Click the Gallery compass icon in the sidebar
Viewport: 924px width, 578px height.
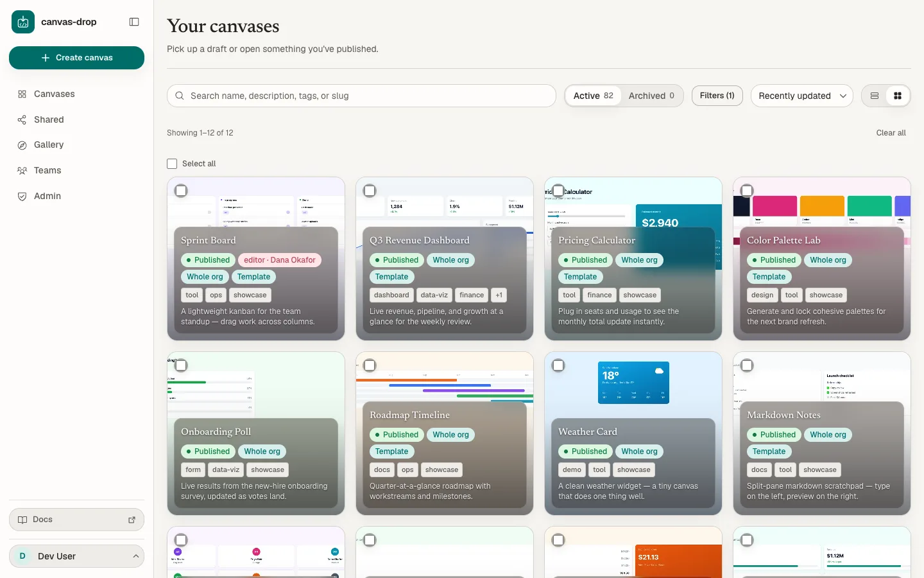[22, 145]
